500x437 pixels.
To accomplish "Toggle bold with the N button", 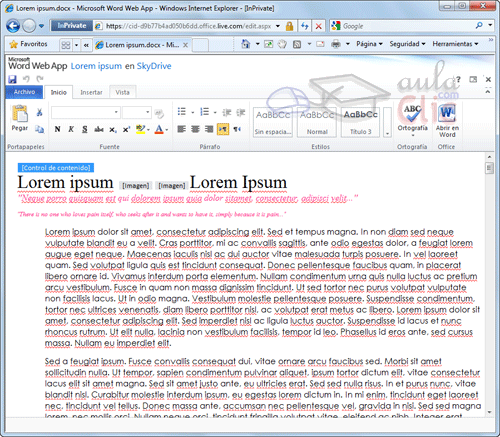I will pyautogui.click(x=57, y=129).
